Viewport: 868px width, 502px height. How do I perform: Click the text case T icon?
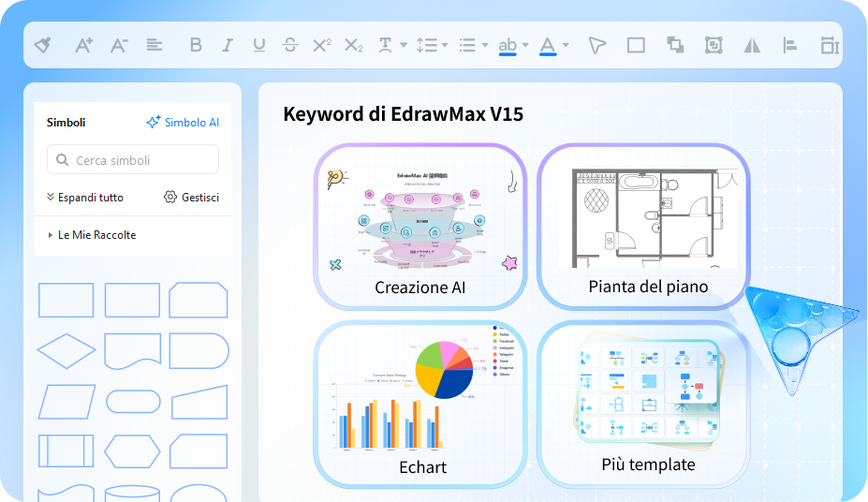tap(385, 45)
